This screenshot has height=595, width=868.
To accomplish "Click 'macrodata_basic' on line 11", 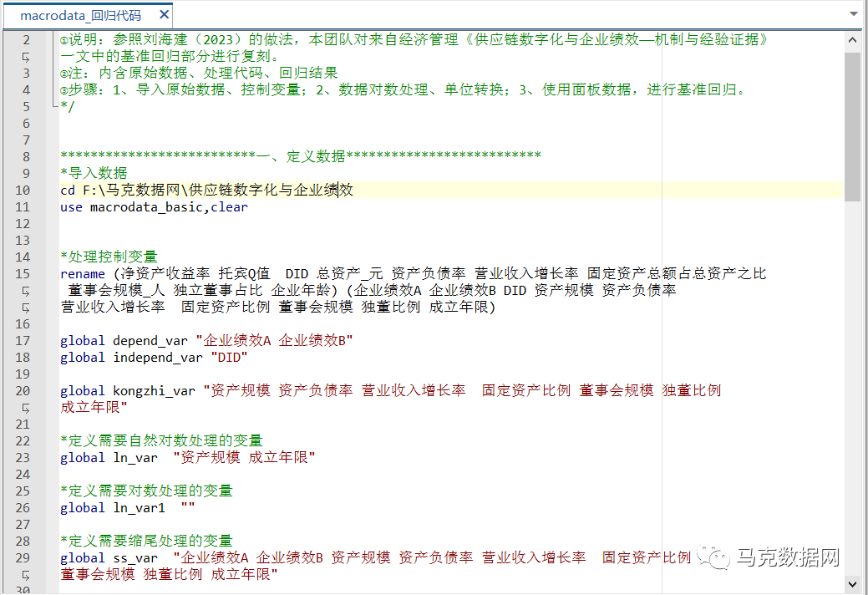I will coord(146,207).
